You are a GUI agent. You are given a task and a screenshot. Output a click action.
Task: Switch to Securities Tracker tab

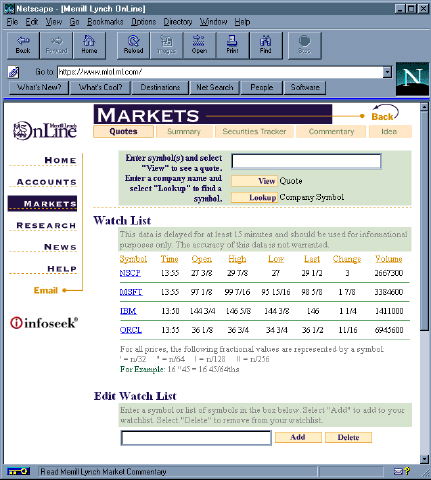point(254,131)
